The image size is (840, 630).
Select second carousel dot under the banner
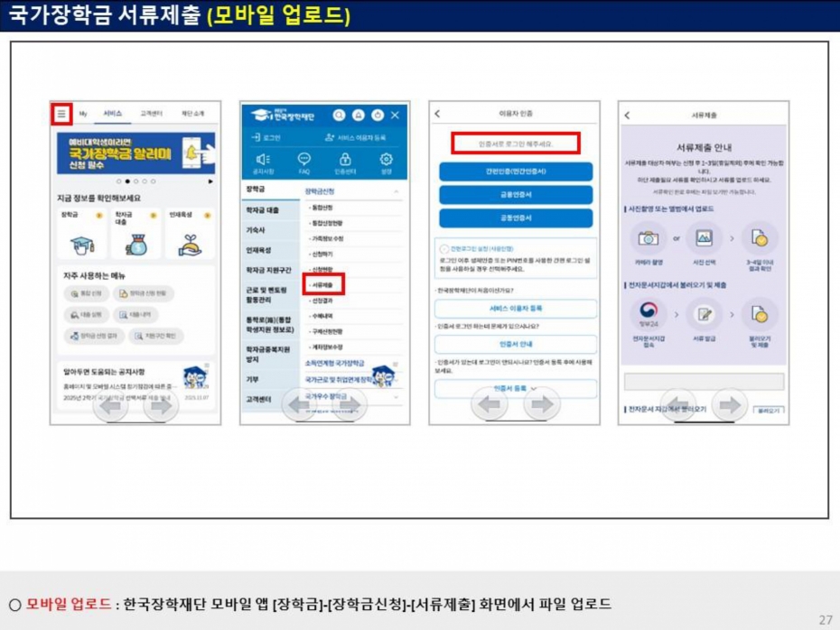(127, 181)
